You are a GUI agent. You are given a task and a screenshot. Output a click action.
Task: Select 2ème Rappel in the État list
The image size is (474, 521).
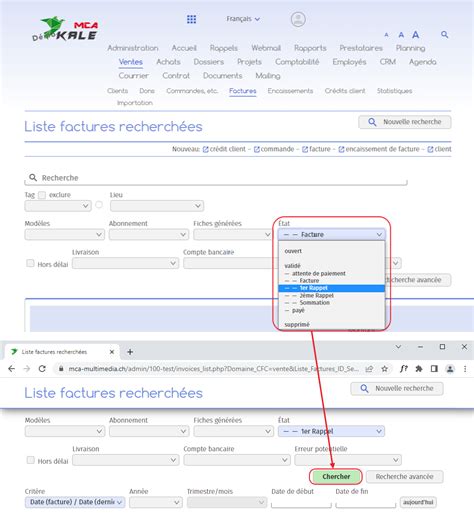pos(331,295)
